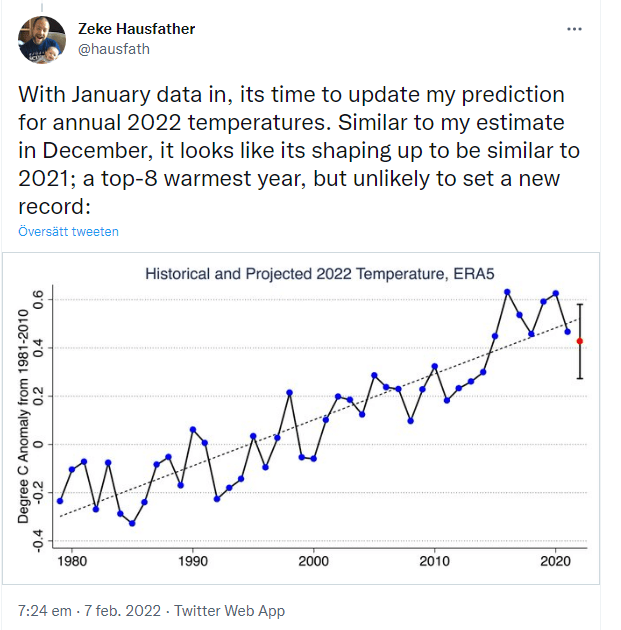This screenshot has height=630, width=621.
Task: Open the Zeke Hausfather display name link
Action: click(x=138, y=29)
